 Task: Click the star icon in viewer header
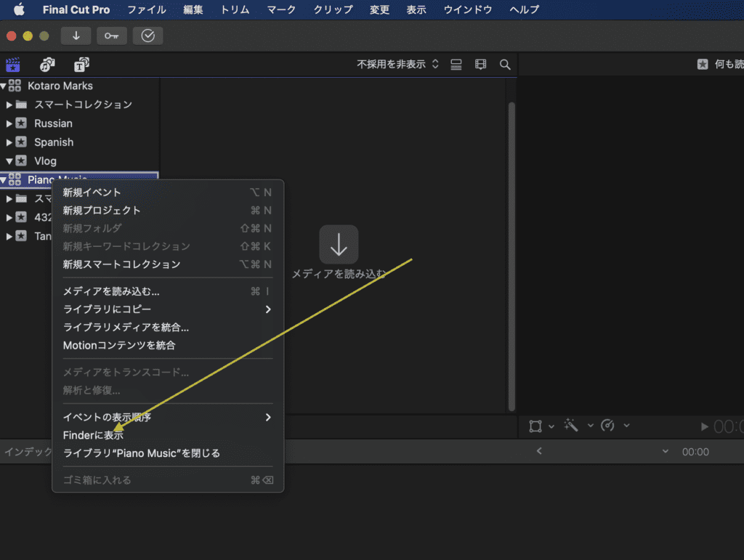tap(703, 64)
